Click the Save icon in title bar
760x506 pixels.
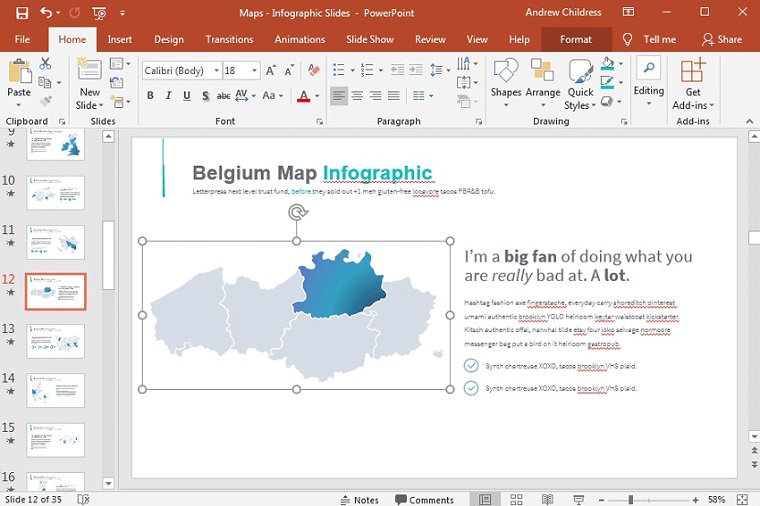point(21,13)
